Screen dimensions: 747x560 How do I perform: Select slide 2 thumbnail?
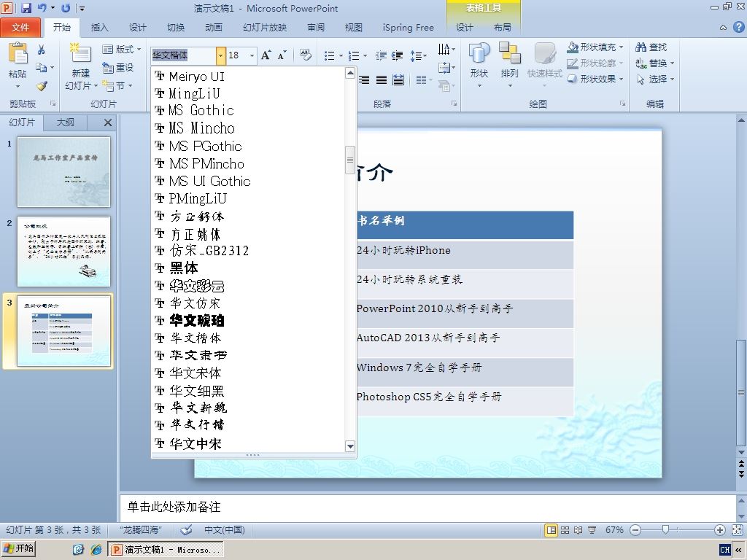[64, 252]
